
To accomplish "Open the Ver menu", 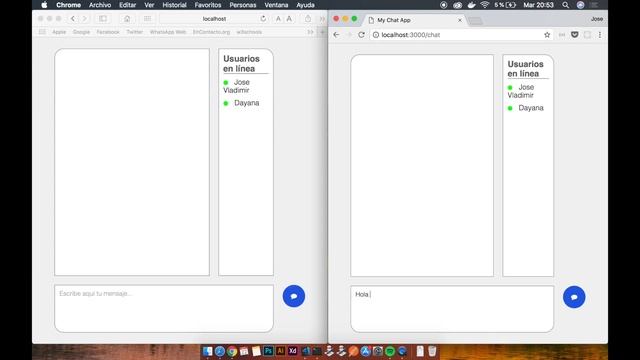I will pos(149,5).
